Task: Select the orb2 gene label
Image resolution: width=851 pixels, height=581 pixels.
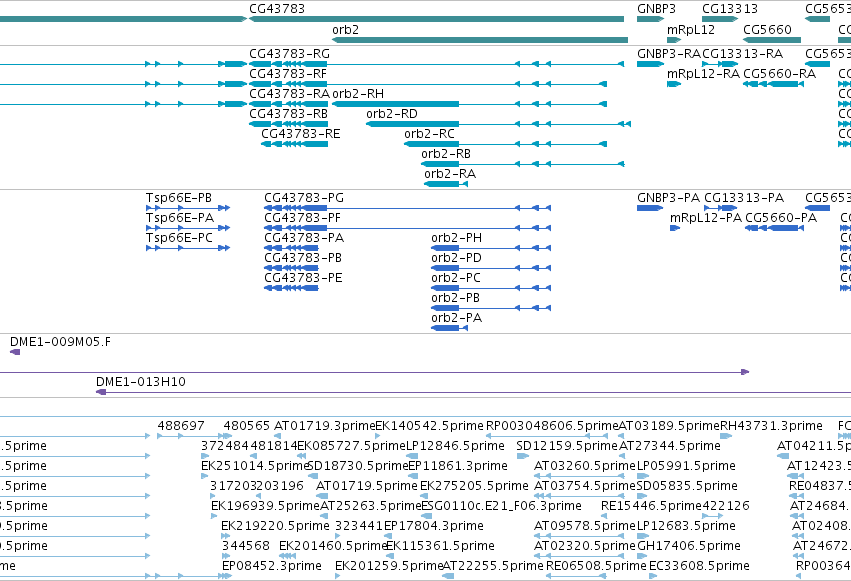Action: tap(345, 30)
